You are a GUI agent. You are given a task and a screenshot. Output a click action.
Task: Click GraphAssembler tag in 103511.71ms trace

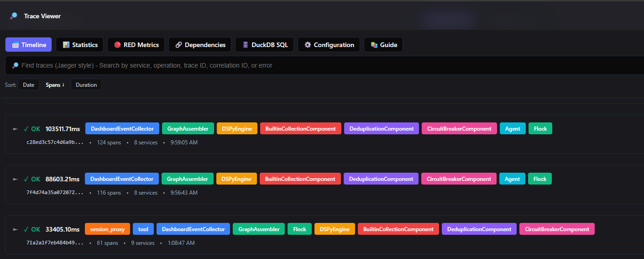point(188,129)
